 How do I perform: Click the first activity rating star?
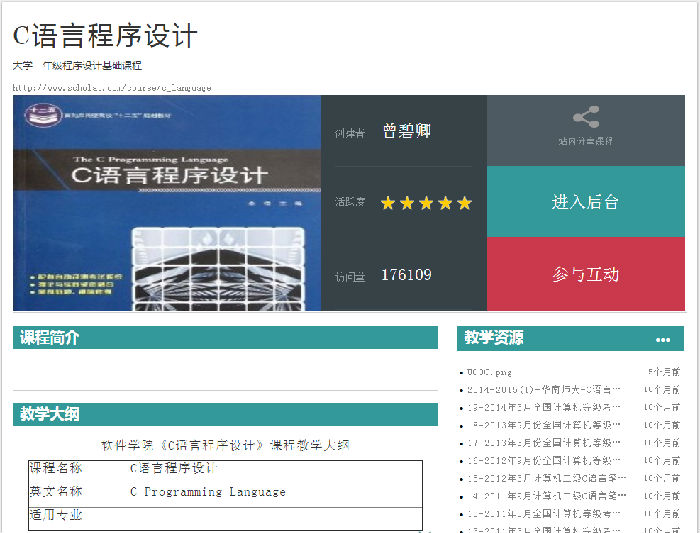point(388,203)
